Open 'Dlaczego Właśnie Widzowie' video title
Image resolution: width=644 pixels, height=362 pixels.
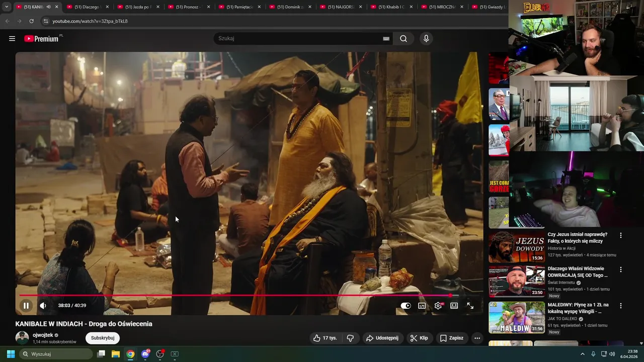(x=578, y=272)
